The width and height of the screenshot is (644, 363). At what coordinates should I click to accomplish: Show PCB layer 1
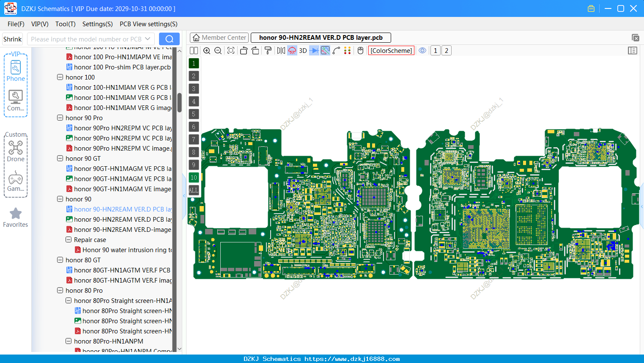(194, 63)
